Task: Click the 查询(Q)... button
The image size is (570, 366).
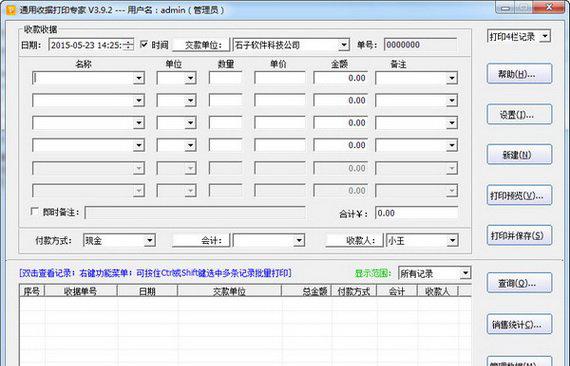Action: tap(519, 283)
